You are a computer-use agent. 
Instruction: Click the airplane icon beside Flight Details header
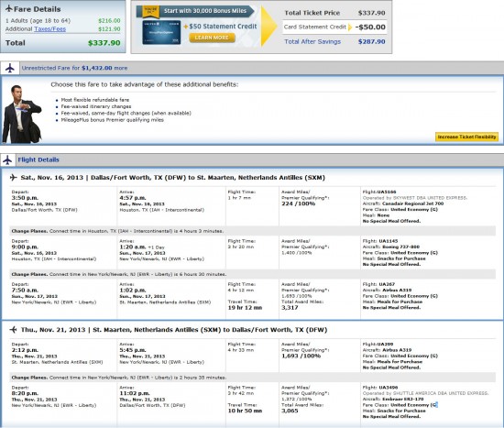[7, 159]
